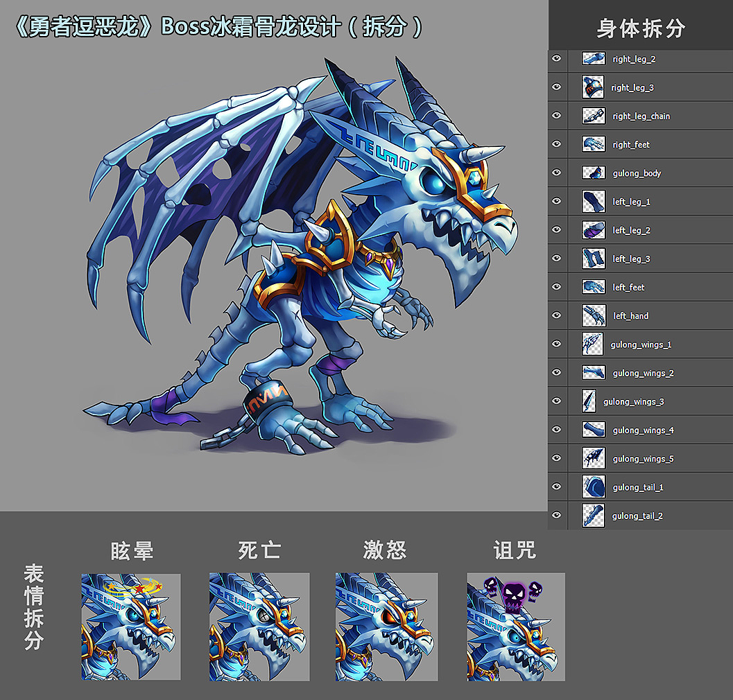733x700 pixels.
Task: Toggle eye icon for right_feet layer
Action: coord(556,144)
